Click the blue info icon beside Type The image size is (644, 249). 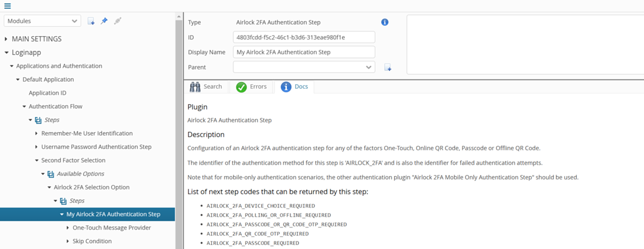(385, 22)
